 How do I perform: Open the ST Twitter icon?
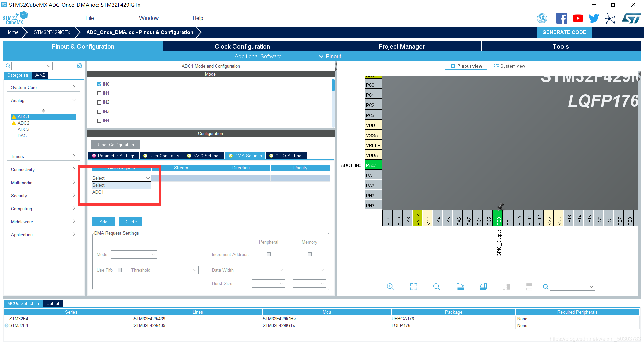click(594, 18)
